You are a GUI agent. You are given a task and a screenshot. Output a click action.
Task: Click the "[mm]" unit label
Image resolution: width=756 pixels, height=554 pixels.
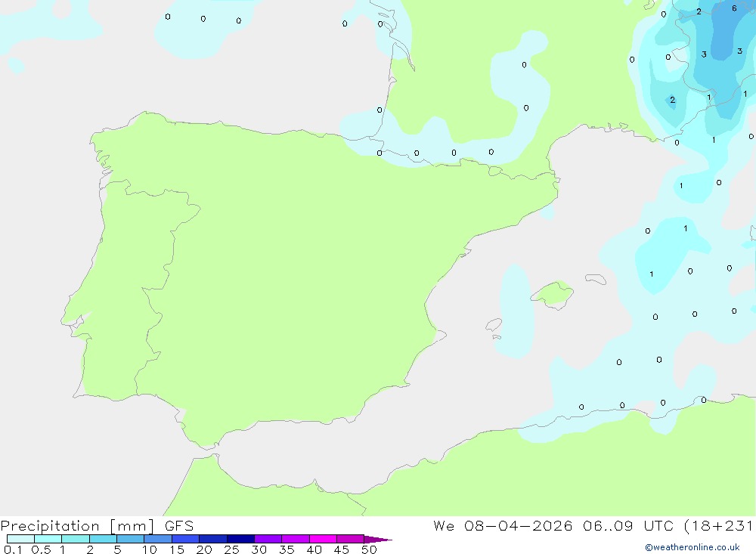(132, 526)
